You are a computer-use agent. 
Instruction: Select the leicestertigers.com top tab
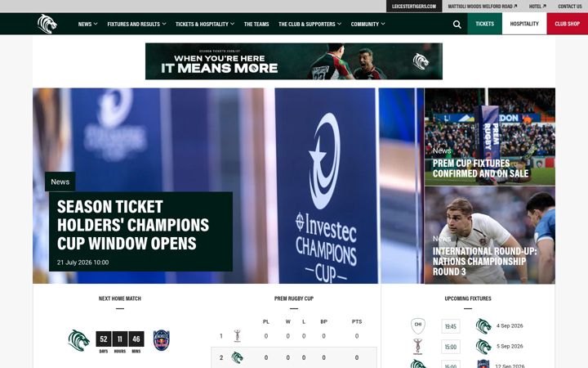point(414,7)
